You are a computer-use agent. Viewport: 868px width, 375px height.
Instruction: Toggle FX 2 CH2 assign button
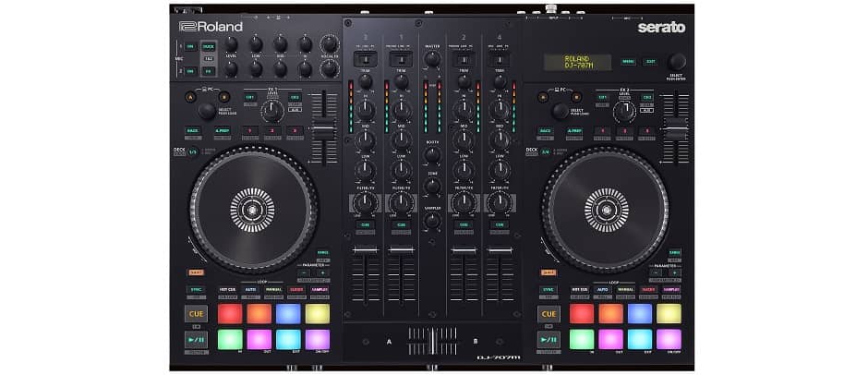[x=646, y=97]
